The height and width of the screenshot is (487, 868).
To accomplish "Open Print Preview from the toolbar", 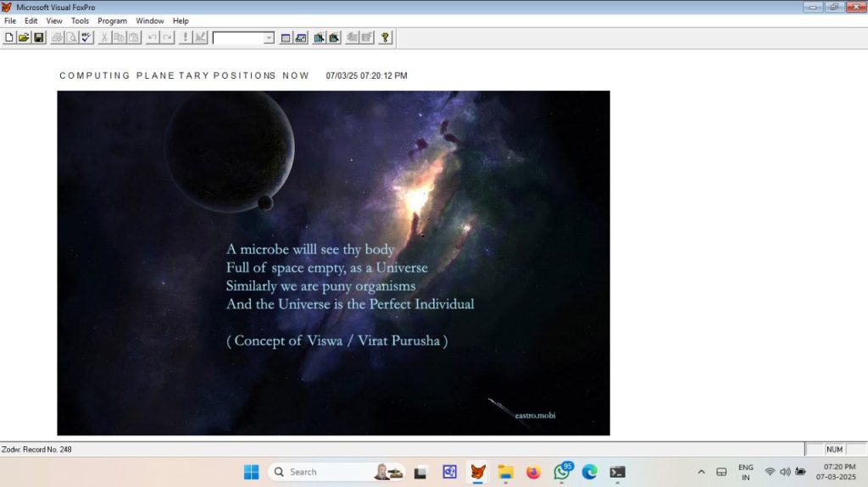I will (71, 37).
